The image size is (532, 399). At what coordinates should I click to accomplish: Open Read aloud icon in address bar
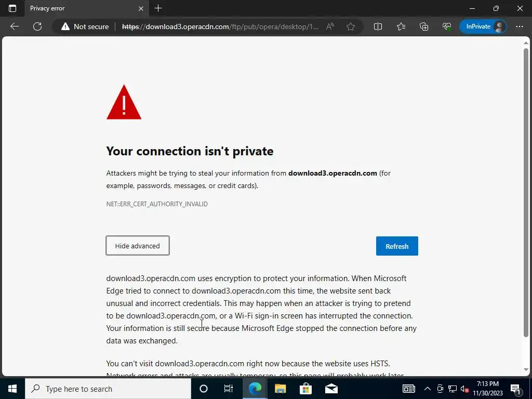tap(330, 26)
